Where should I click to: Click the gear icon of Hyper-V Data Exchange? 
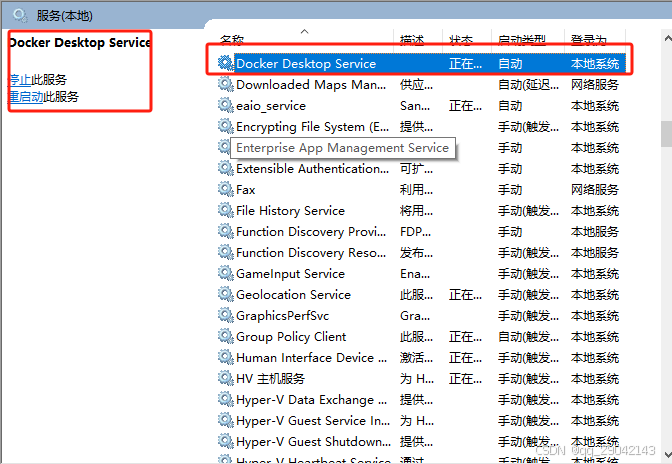coord(225,399)
